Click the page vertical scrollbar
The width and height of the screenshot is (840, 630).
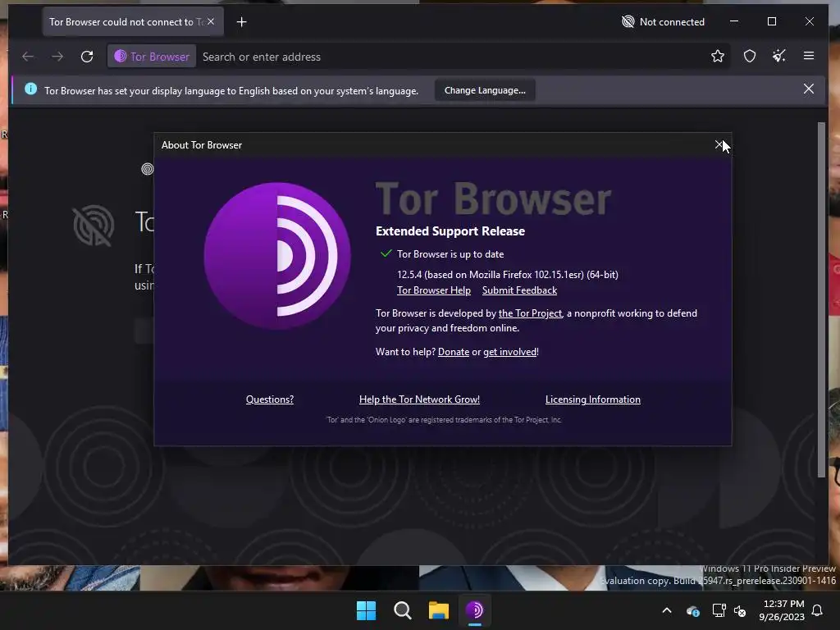[x=821, y=300]
